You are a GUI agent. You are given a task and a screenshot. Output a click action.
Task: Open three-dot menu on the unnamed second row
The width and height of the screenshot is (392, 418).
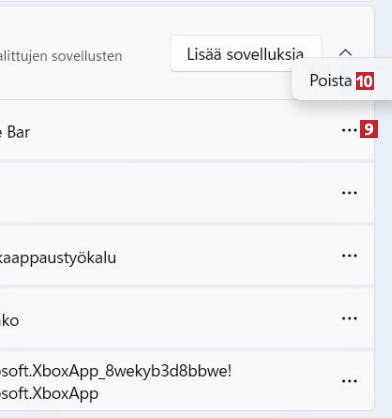(x=349, y=193)
